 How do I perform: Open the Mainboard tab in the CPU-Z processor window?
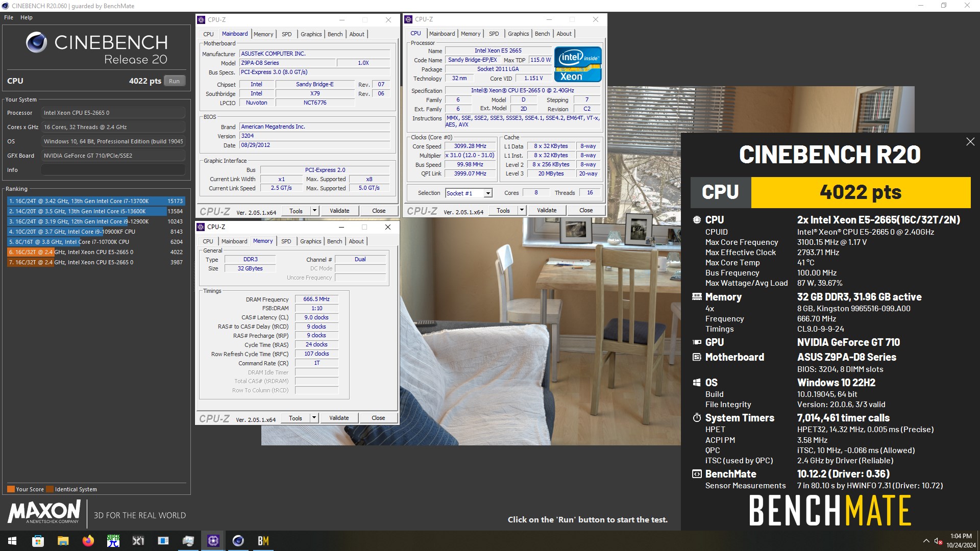tap(442, 34)
